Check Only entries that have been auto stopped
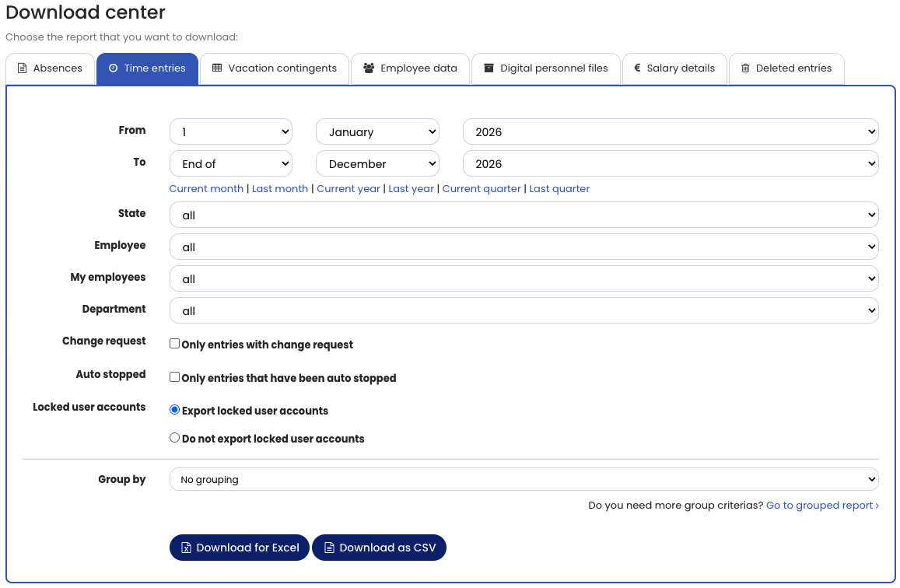 pos(175,377)
